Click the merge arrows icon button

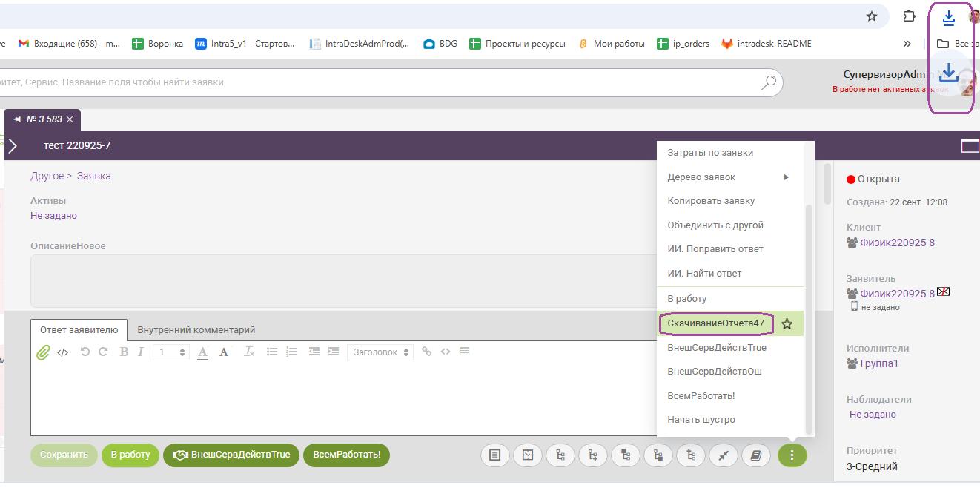tap(724, 455)
